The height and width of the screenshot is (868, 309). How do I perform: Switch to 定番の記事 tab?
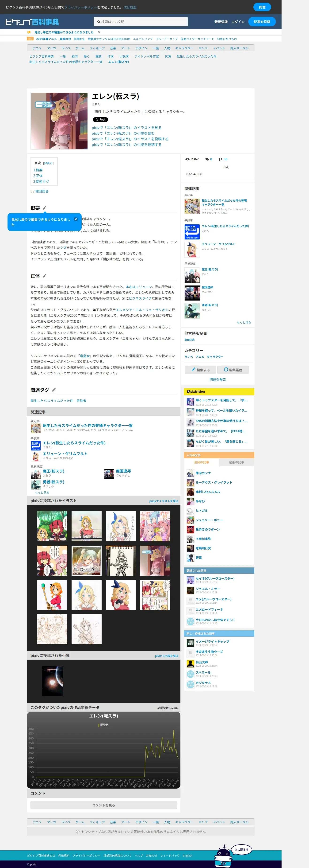236,462
